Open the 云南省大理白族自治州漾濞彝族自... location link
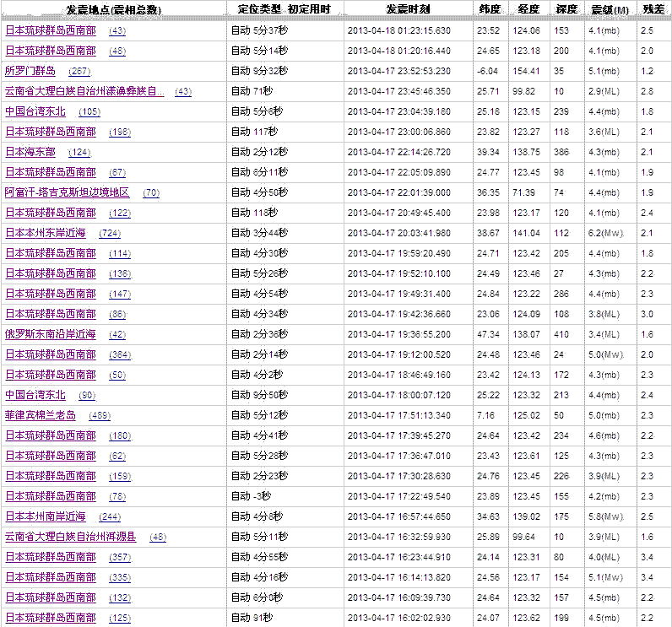This screenshot has width=672, height=627. click(x=84, y=91)
